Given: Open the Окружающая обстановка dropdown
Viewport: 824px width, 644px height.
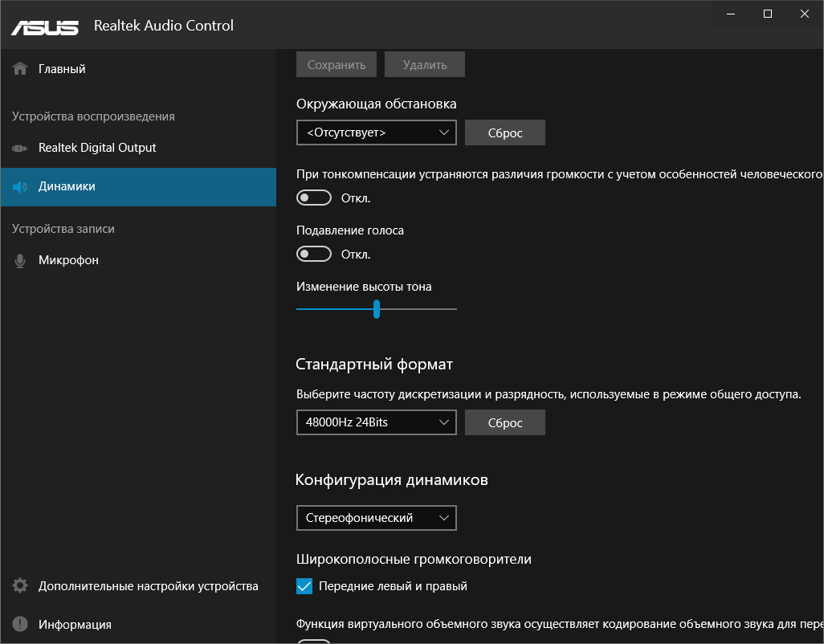Looking at the screenshot, I should click(x=376, y=132).
